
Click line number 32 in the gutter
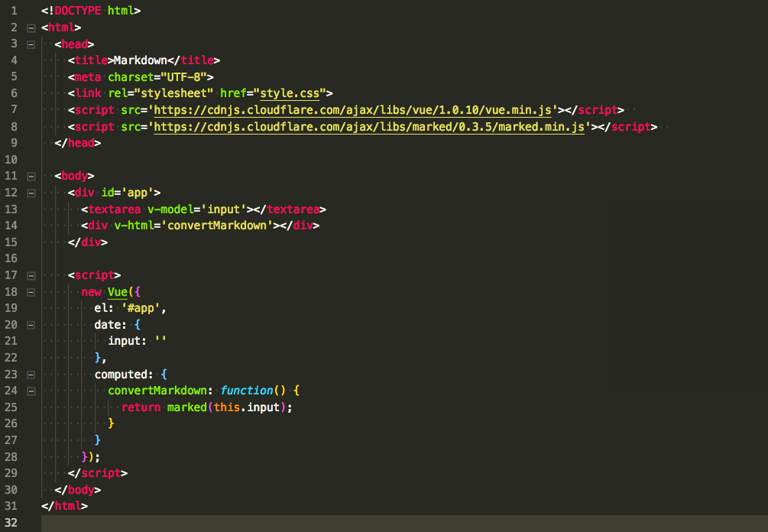click(x=11, y=522)
